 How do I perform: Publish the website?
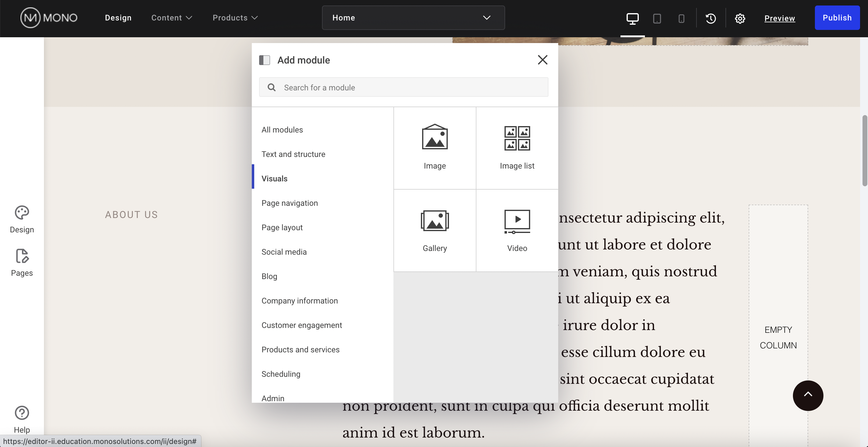pos(837,17)
